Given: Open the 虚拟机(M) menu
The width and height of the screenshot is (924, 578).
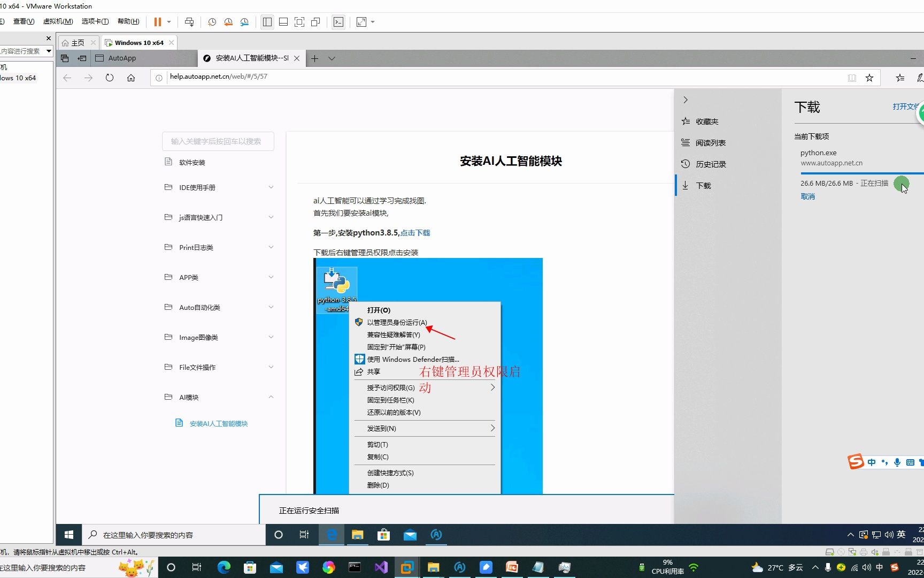Looking at the screenshot, I should pos(57,21).
